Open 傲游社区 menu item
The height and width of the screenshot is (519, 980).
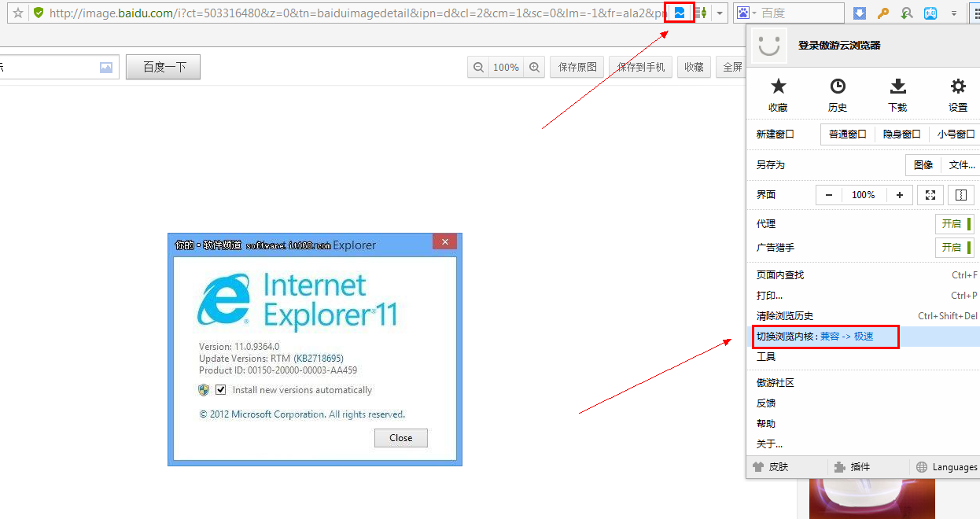click(863, 383)
